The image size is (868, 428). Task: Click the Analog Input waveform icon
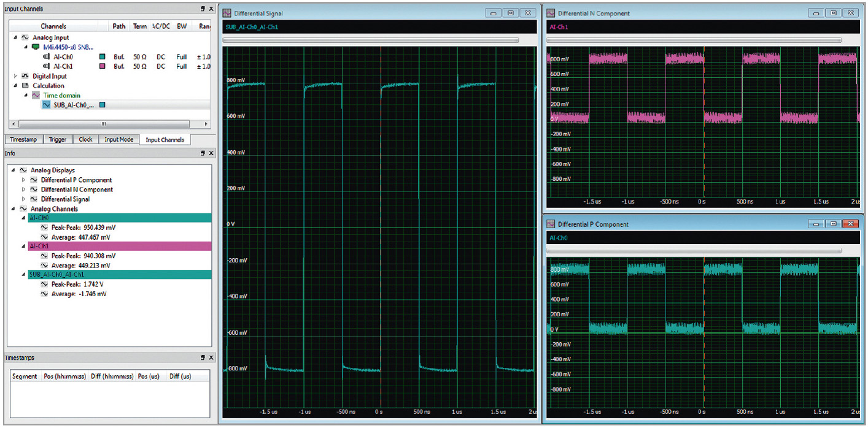coord(25,37)
